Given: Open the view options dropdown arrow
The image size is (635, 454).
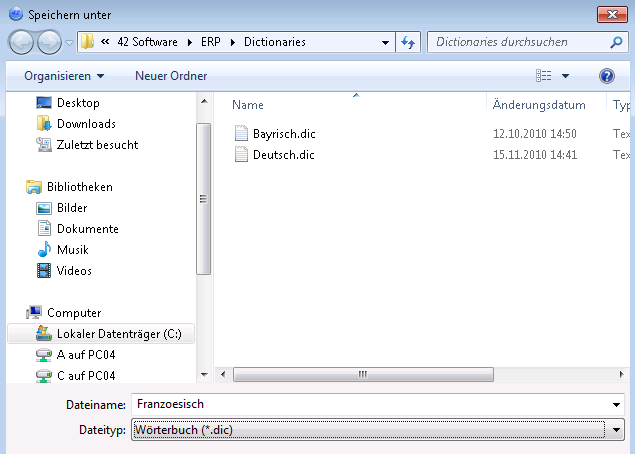Looking at the screenshot, I should pyautogui.click(x=565, y=76).
